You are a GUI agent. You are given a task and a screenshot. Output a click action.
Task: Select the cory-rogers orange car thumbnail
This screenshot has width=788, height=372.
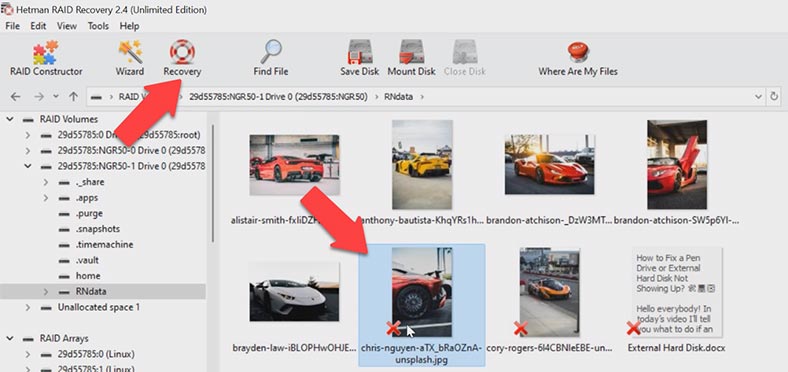point(549,292)
